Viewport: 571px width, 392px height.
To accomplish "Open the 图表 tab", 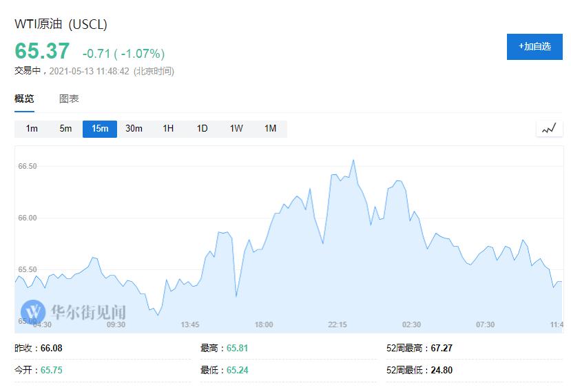I will (69, 99).
